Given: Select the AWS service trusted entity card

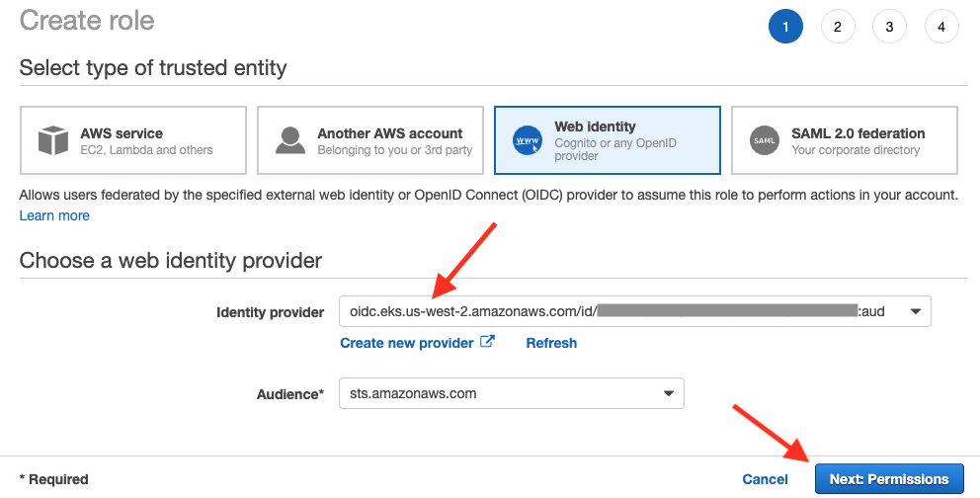Looking at the screenshot, I should [x=133, y=140].
